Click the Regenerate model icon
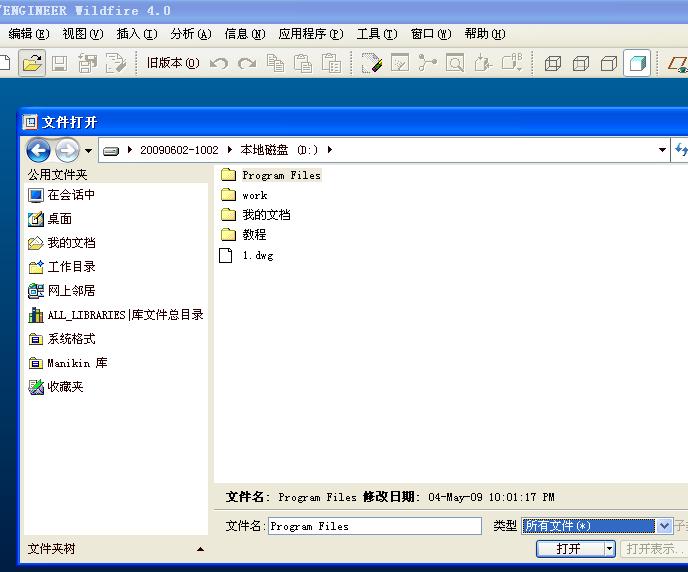688x572 pixels. pos(372,64)
